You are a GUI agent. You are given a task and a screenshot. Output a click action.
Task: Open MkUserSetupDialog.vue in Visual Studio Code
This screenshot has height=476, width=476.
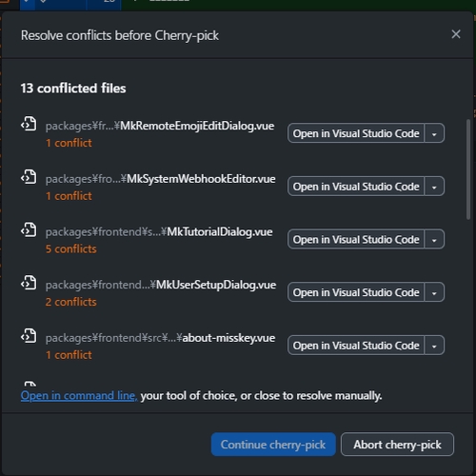[356, 292]
